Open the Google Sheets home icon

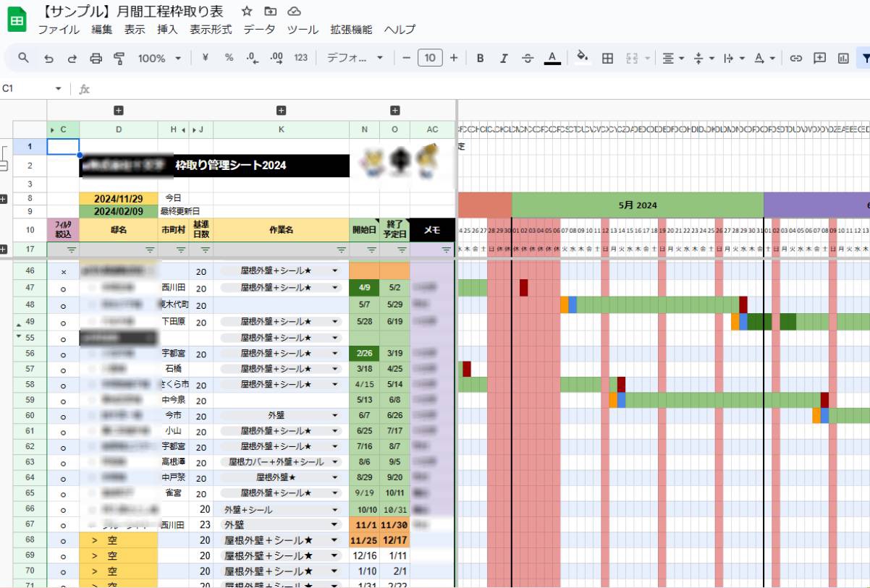[17, 20]
